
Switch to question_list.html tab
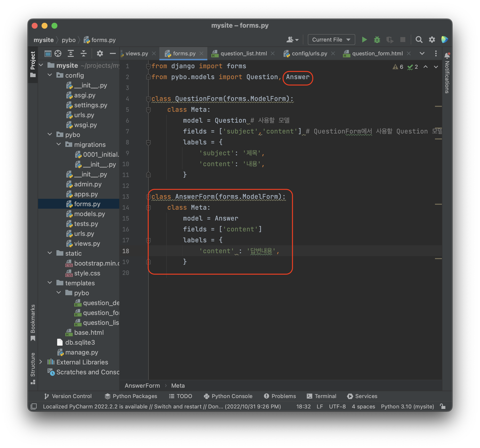(x=243, y=53)
